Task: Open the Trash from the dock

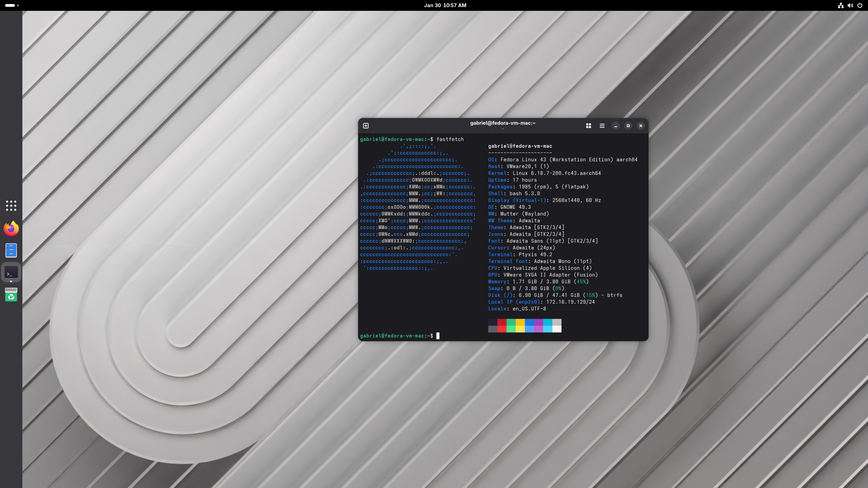Action: [x=11, y=294]
